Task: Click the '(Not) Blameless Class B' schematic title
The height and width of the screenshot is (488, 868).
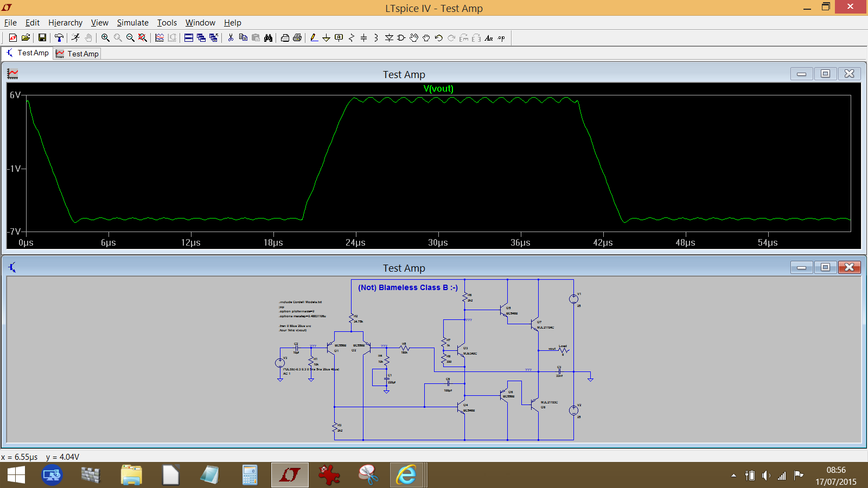Action: click(407, 287)
